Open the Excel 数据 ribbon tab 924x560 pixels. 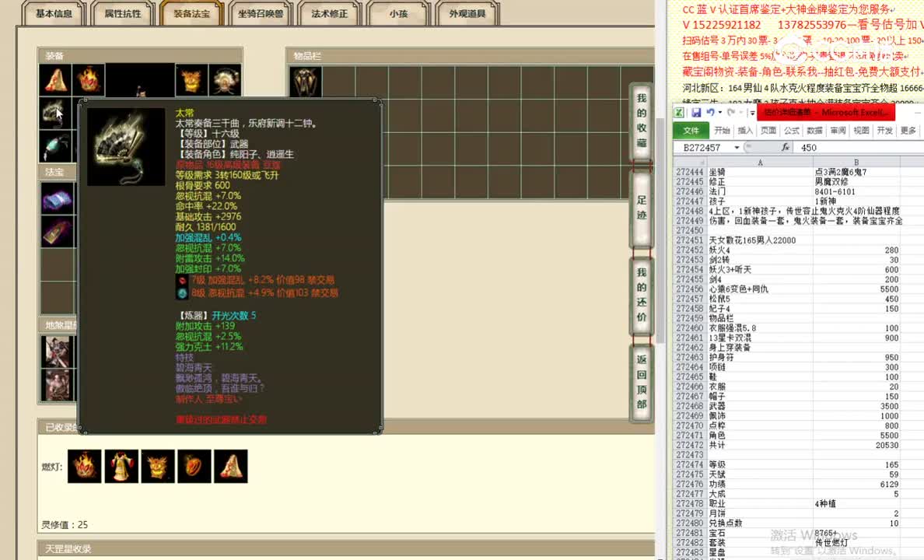tap(815, 130)
